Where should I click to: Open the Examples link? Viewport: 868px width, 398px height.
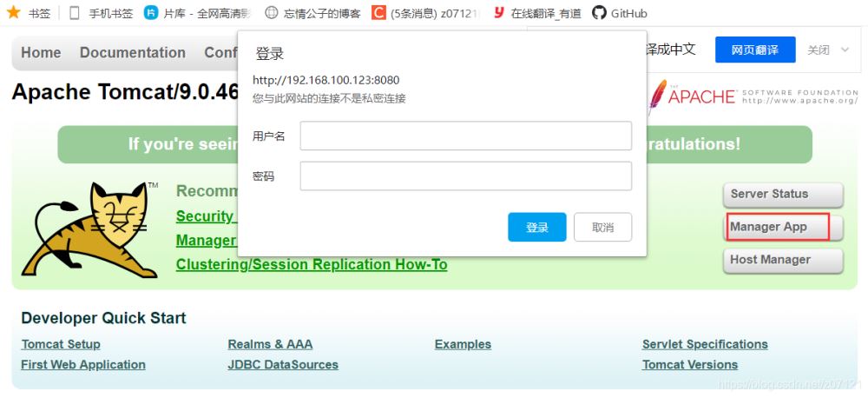463,344
